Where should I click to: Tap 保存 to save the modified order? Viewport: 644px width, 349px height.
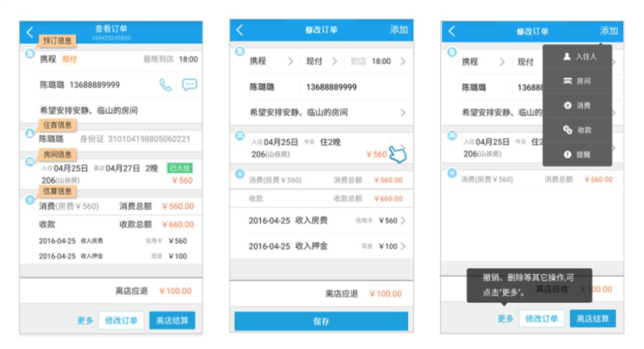click(x=322, y=321)
